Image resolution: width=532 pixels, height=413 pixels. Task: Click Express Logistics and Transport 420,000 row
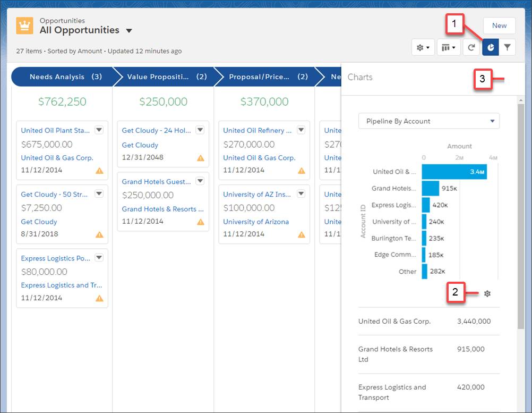pos(429,392)
